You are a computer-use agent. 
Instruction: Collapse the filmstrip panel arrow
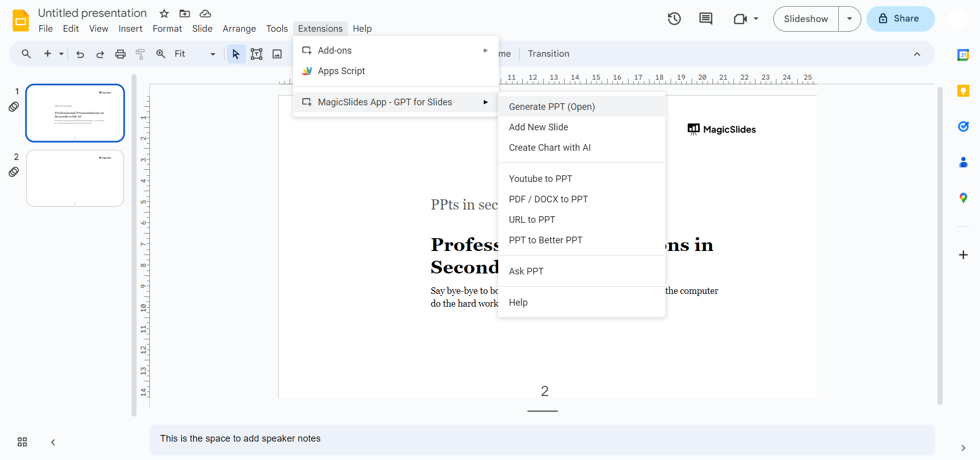tap(53, 442)
